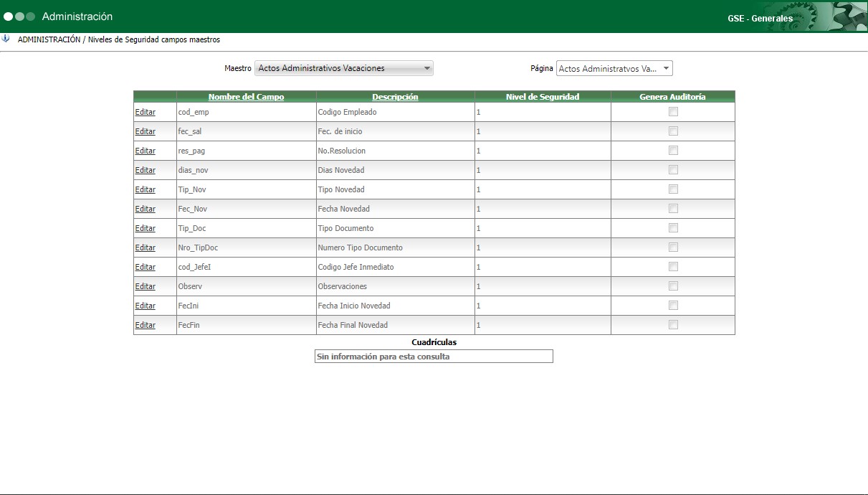
Task: Click the Cuadrículas section heading
Action: pos(434,342)
